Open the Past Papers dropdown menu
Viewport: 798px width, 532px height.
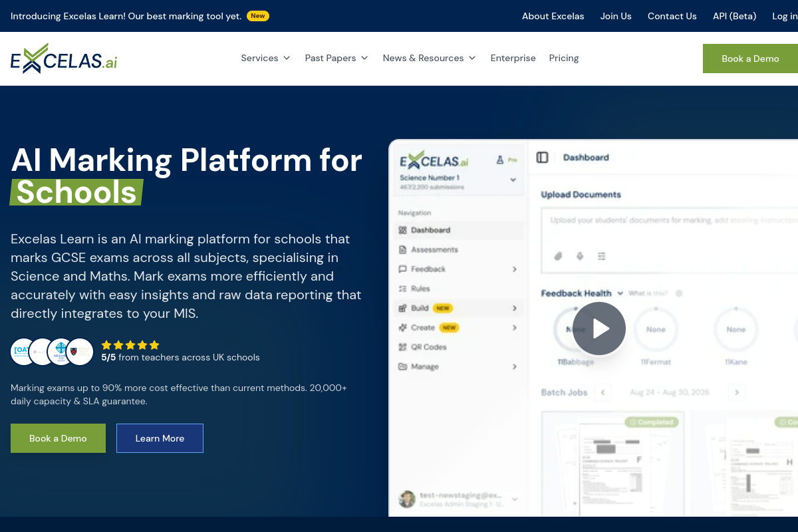point(336,59)
